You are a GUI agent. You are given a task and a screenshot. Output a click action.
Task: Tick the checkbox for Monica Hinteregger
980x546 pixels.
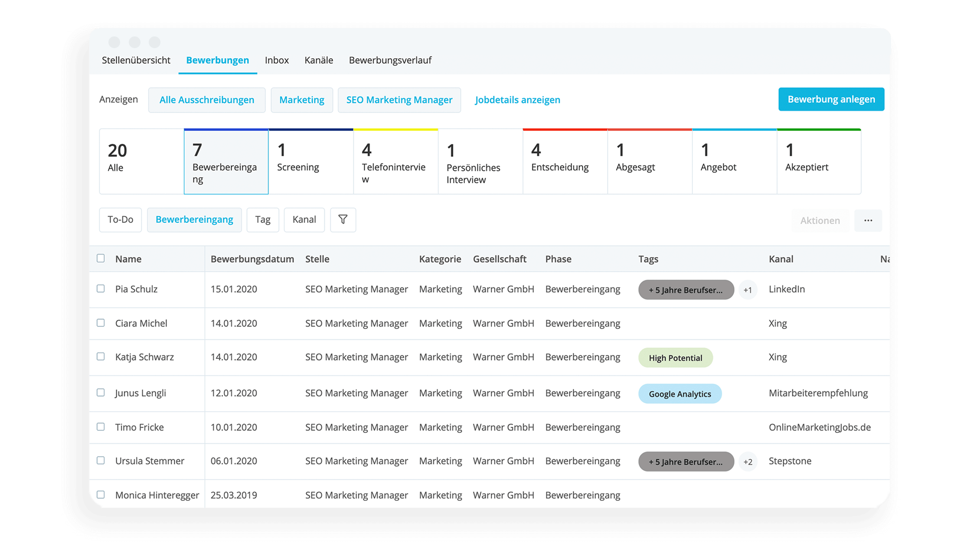pos(101,495)
